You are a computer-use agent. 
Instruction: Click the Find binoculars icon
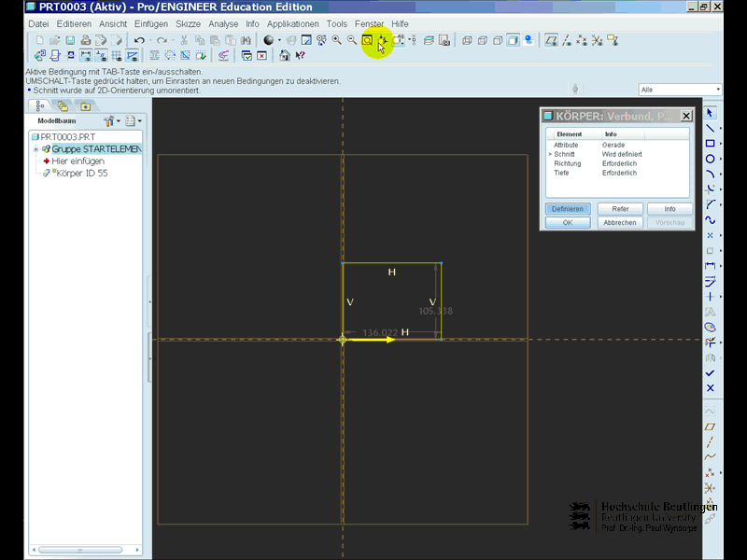[246, 40]
